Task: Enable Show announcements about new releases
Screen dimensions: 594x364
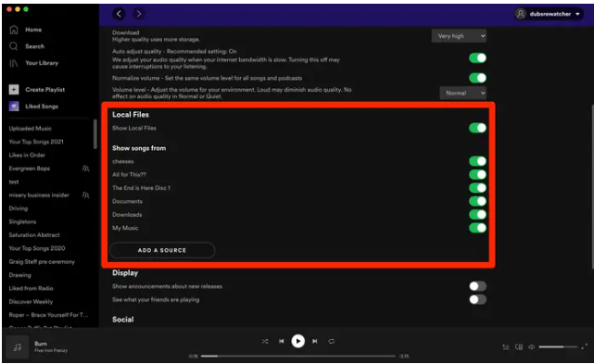Action: click(x=477, y=286)
